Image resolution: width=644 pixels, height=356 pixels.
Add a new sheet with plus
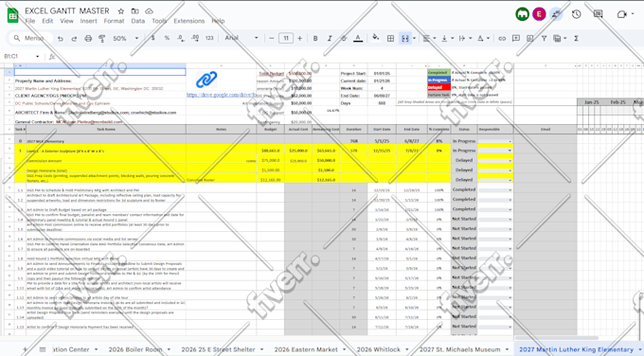click(25, 349)
